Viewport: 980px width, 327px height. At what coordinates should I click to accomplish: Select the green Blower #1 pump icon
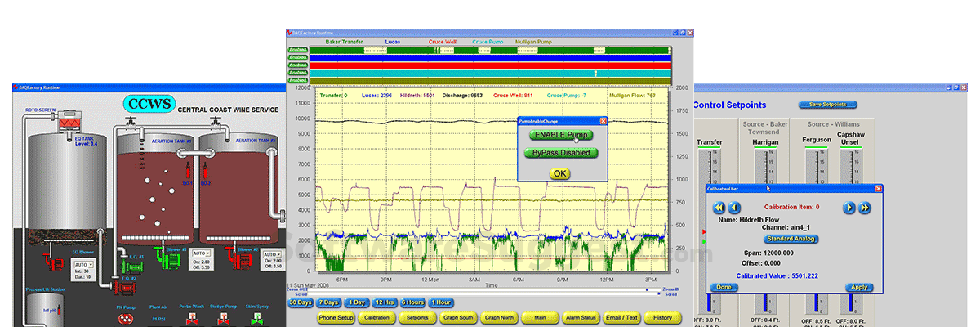point(171,260)
